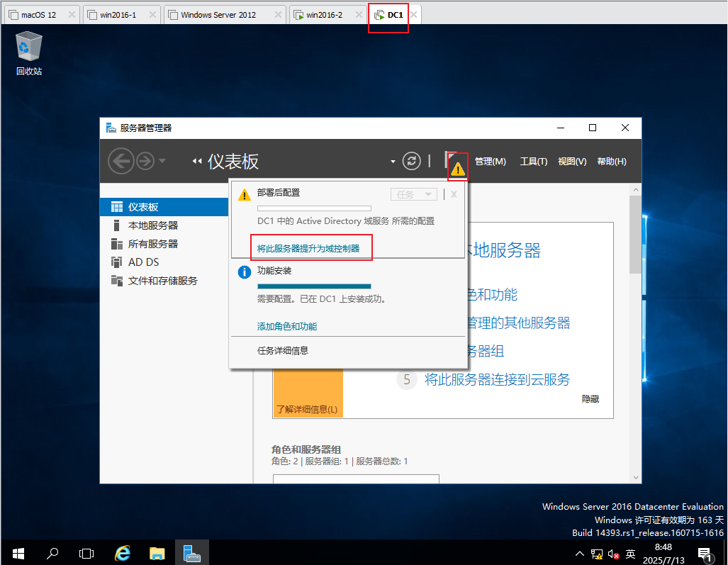This screenshot has width=728, height=565.
Task: Click the 部署后配置 warning triangle icon
Action: (x=245, y=194)
